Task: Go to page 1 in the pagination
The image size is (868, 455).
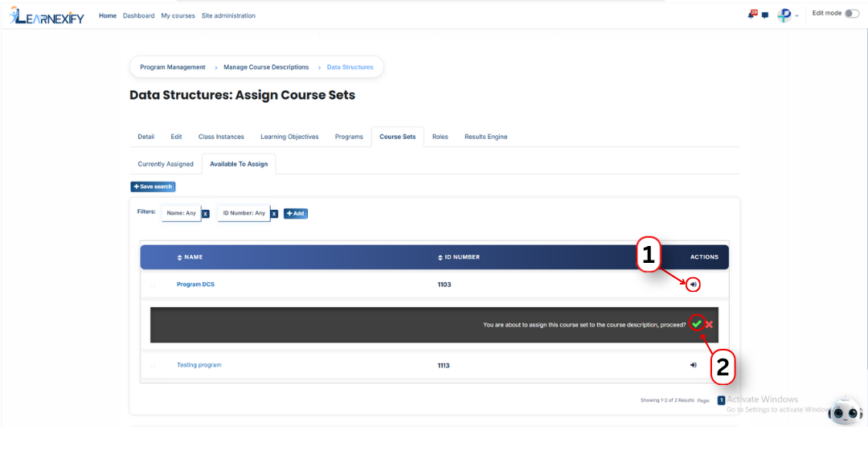Action: pyautogui.click(x=721, y=400)
